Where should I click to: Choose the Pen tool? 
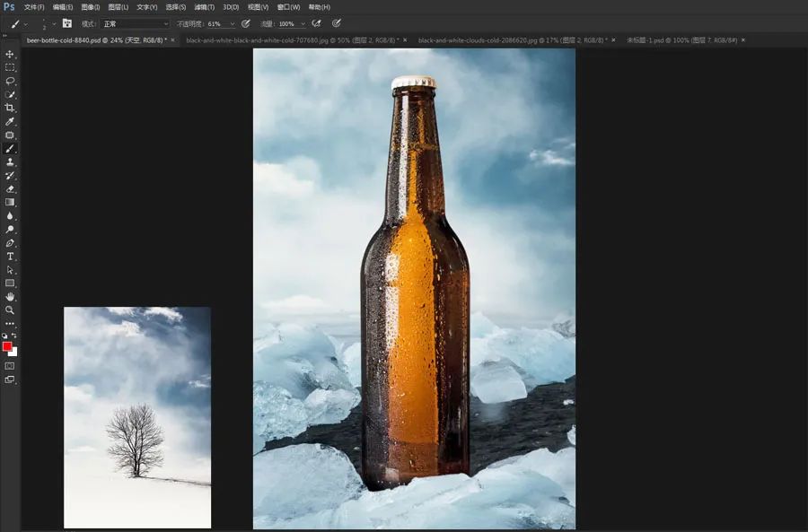(x=10, y=243)
